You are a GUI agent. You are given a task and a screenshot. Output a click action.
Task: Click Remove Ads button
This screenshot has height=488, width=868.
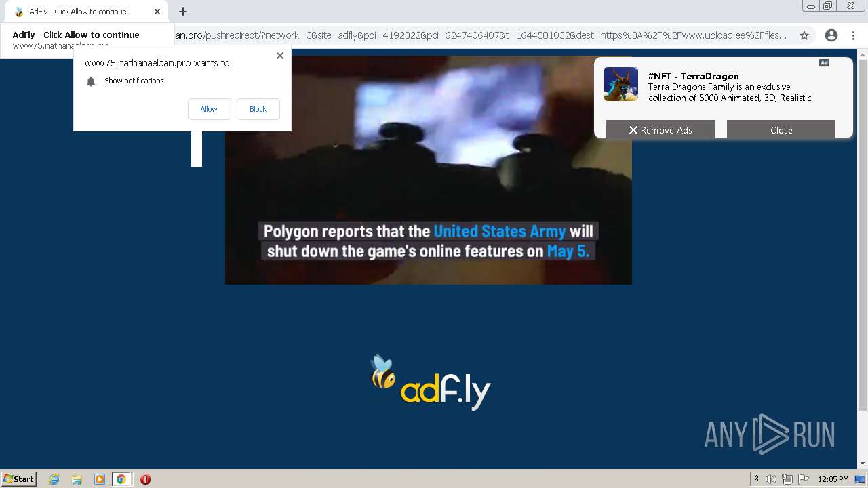(660, 129)
